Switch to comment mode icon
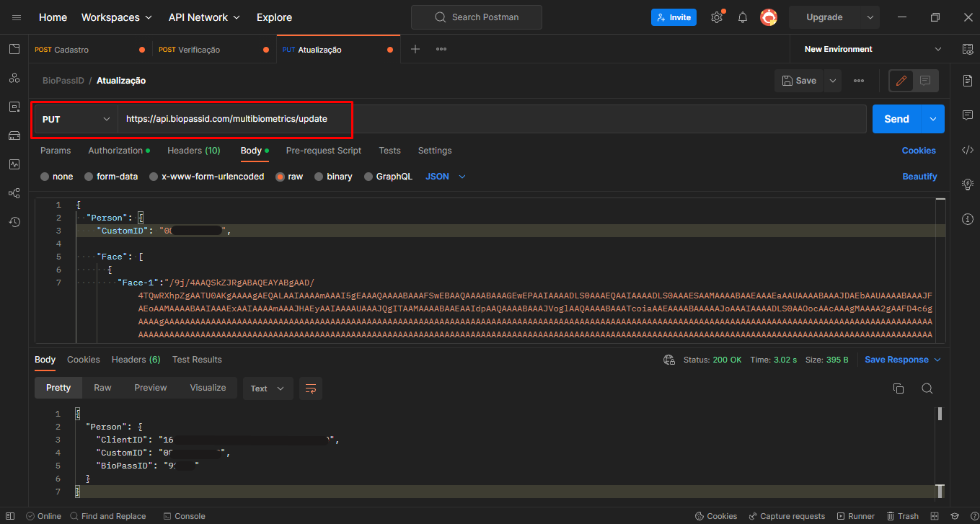 (925, 81)
